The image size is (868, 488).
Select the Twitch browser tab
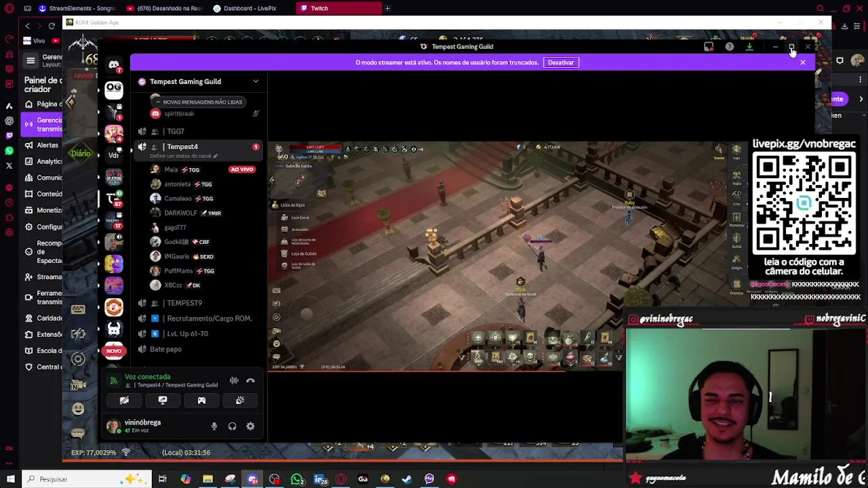tap(338, 8)
